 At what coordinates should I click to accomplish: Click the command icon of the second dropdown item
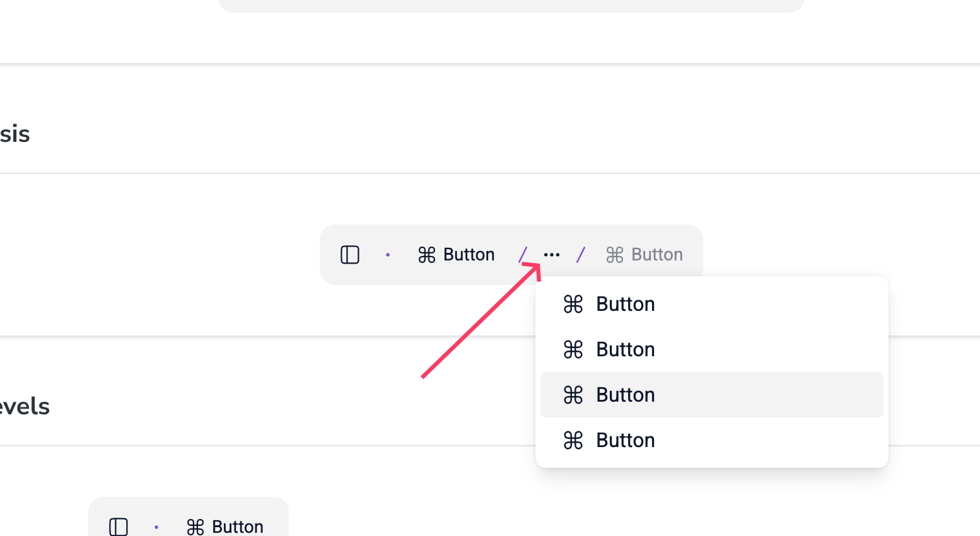point(573,349)
